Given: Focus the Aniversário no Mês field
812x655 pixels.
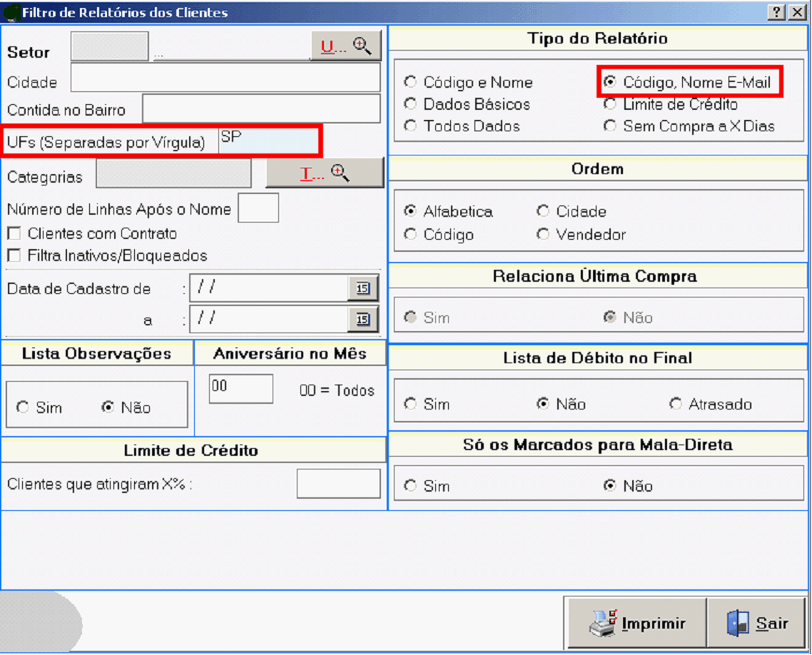Looking at the screenshot, I should [240, 389].
